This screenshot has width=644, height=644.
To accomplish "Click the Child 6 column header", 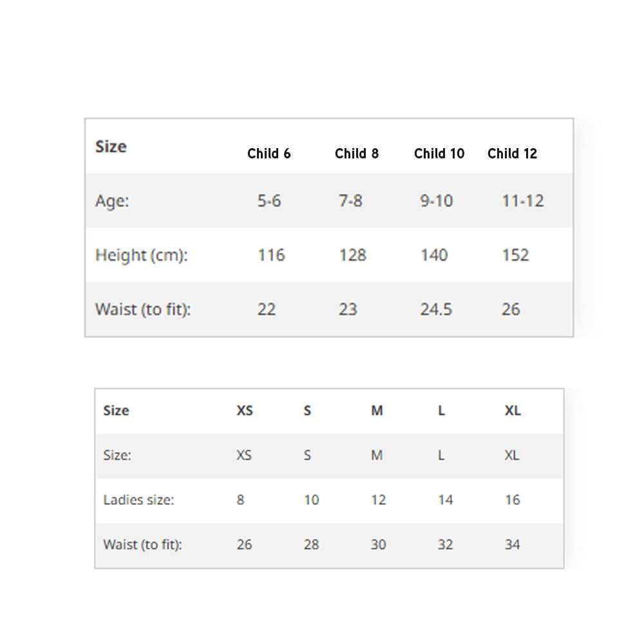I will pos(269,154).
